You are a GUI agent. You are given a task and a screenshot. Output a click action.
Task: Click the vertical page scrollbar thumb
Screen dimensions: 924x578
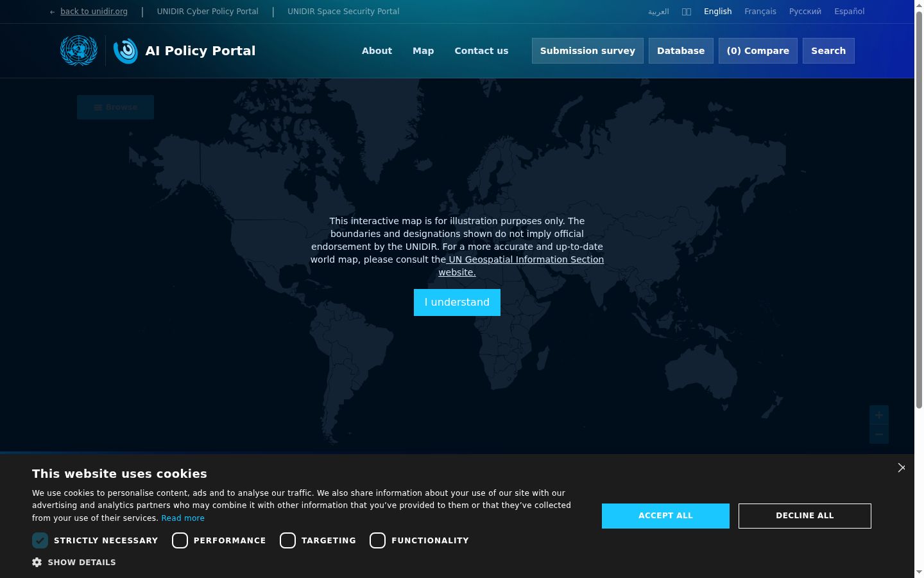tap(919, 209)
